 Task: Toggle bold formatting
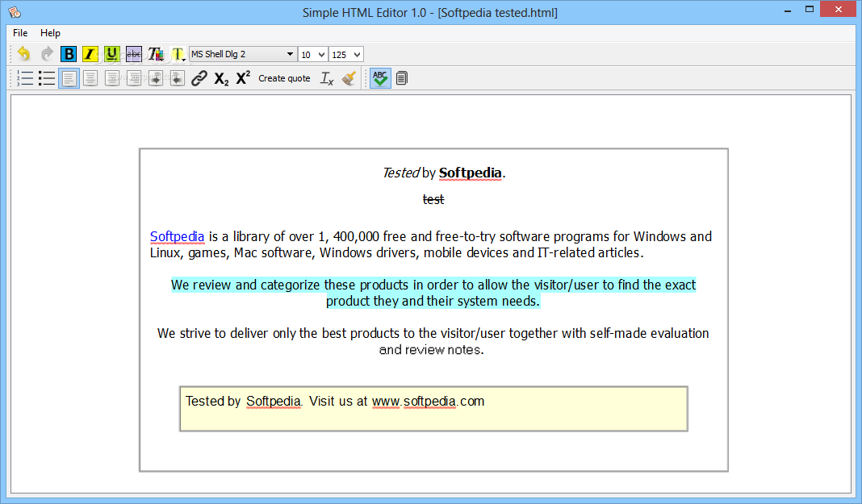(69, 54)
